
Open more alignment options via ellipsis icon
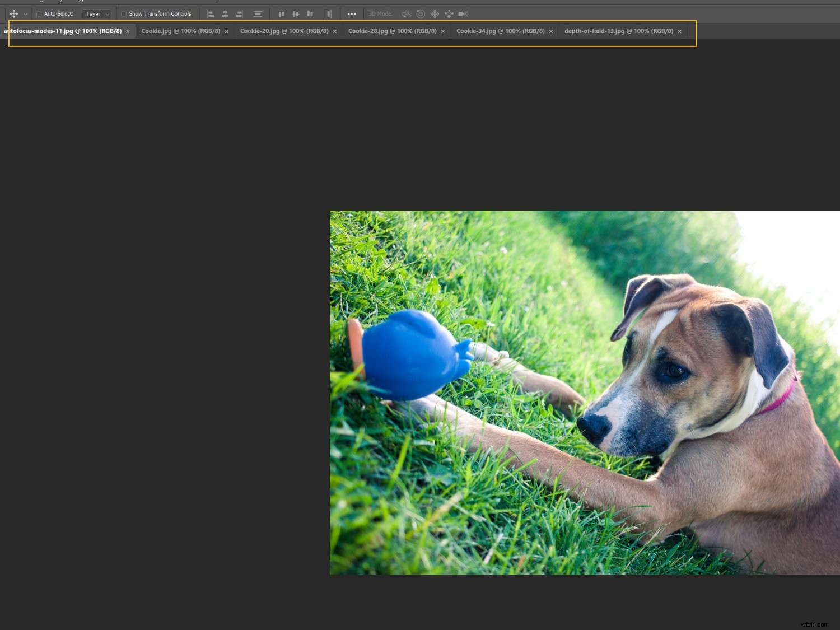pos(351,13)
